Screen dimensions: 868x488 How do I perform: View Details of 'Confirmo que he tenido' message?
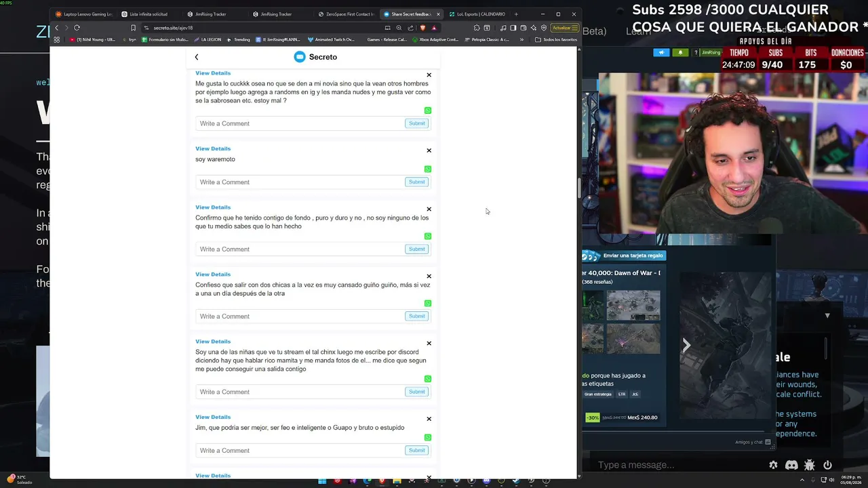point(213,207)
